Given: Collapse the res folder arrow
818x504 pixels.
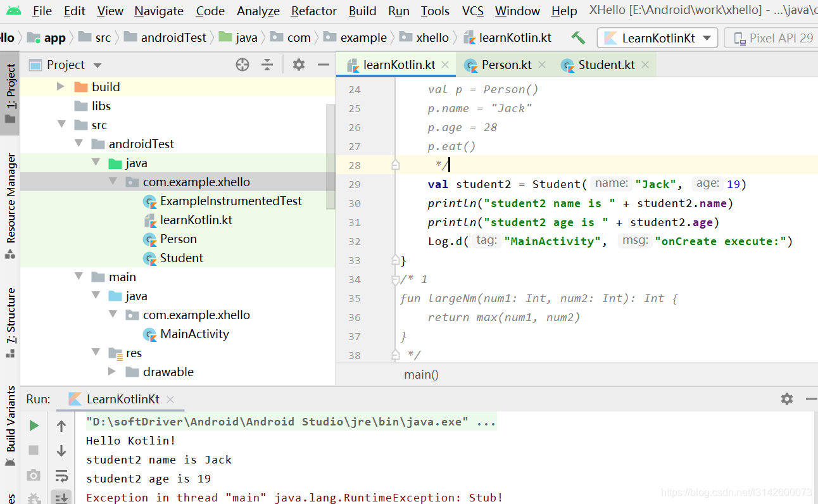Looking at the screenshot, I should [x=96, y=353].
